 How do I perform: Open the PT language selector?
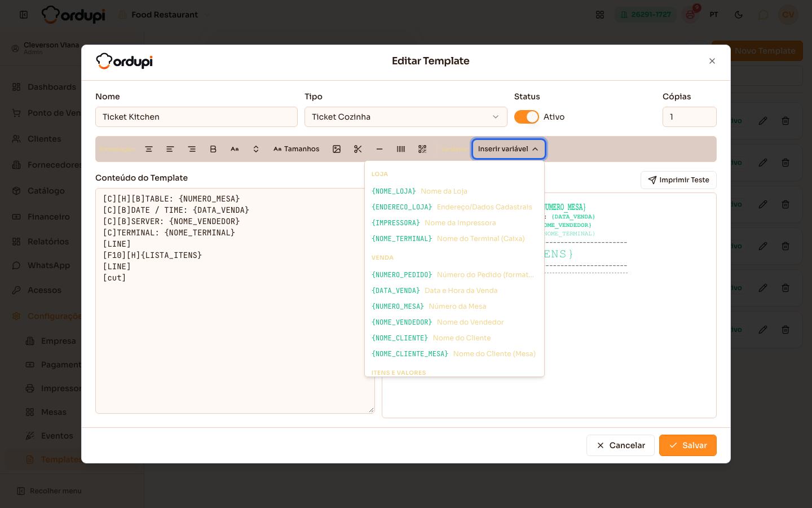click(714, 15)
